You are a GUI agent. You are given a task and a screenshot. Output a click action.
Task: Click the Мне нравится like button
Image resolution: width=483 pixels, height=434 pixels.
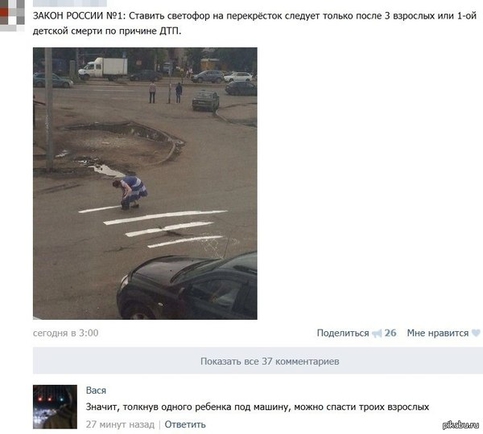tap(437, 333)
